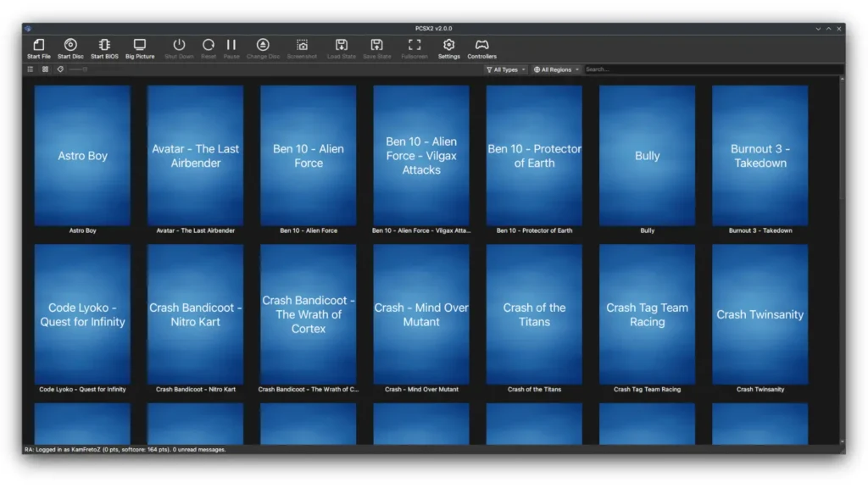Select Crash of the Titans cover
868x488 pixels.
click(x=534, y=314)
